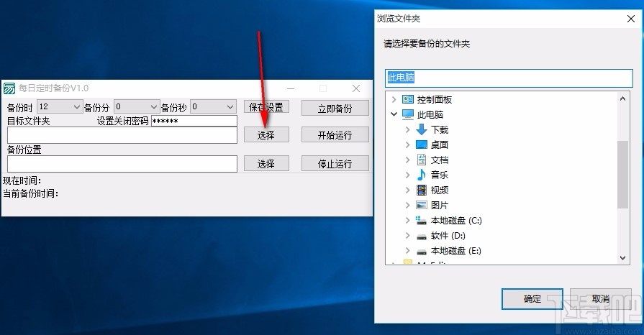The width and height of the screenshot is (644, 335).
Task: Select 控制面板 text in folder tree
Action: point(434,100)
